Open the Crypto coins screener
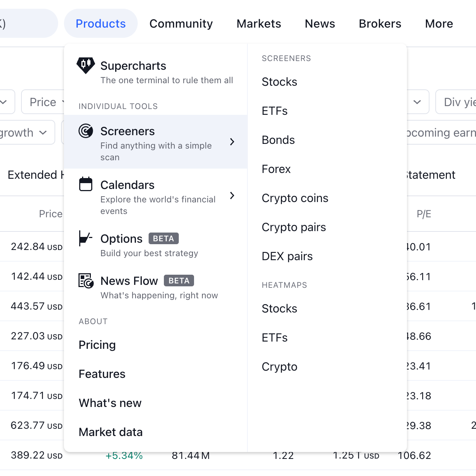476x476 pixels. click(x=295, y=198)
